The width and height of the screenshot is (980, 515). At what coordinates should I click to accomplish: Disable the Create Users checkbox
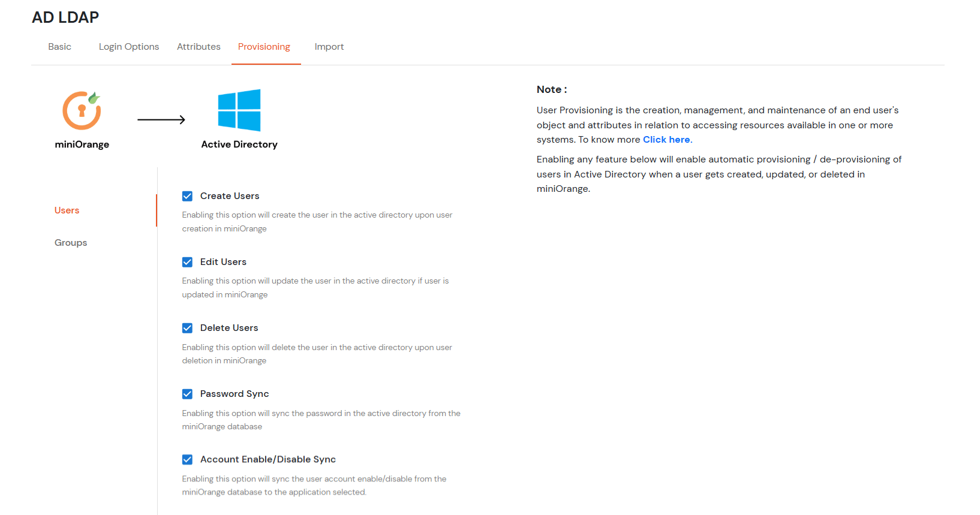(188, 196)
